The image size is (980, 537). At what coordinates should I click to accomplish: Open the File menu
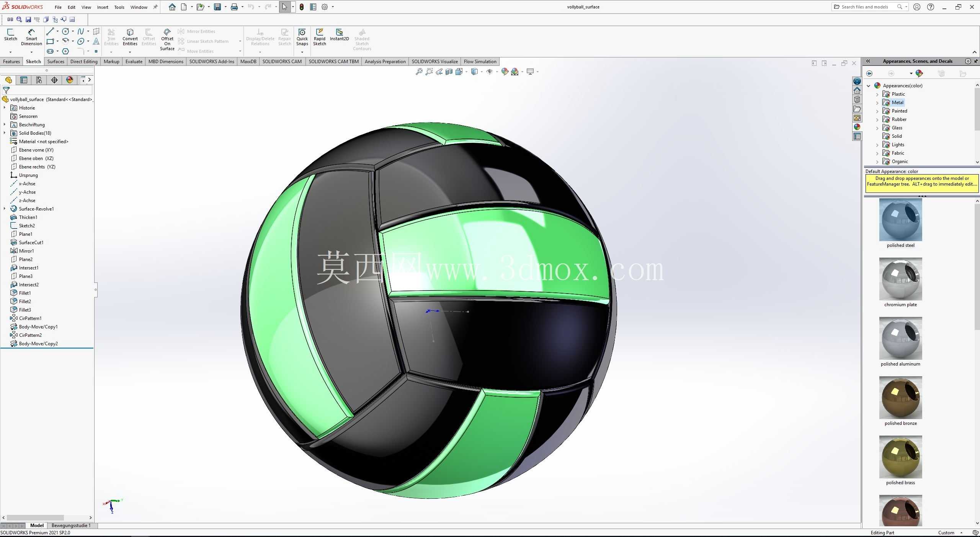(x=58, y=7)
